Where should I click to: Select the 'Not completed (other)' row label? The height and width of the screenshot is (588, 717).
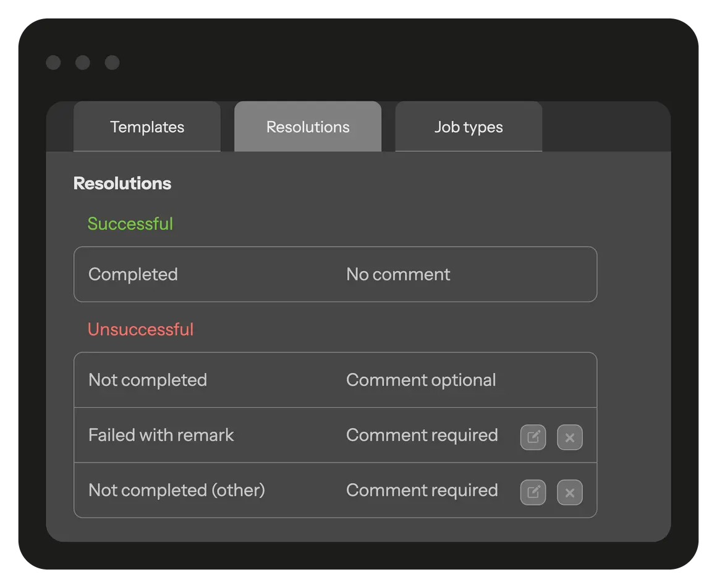pyautogui.click(x=177, y=490)
